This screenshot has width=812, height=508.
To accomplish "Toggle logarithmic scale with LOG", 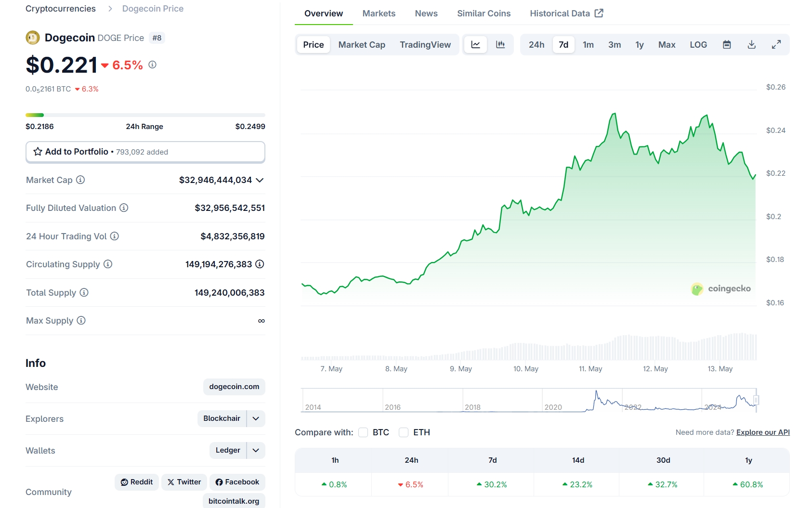I will pos(698,44).
